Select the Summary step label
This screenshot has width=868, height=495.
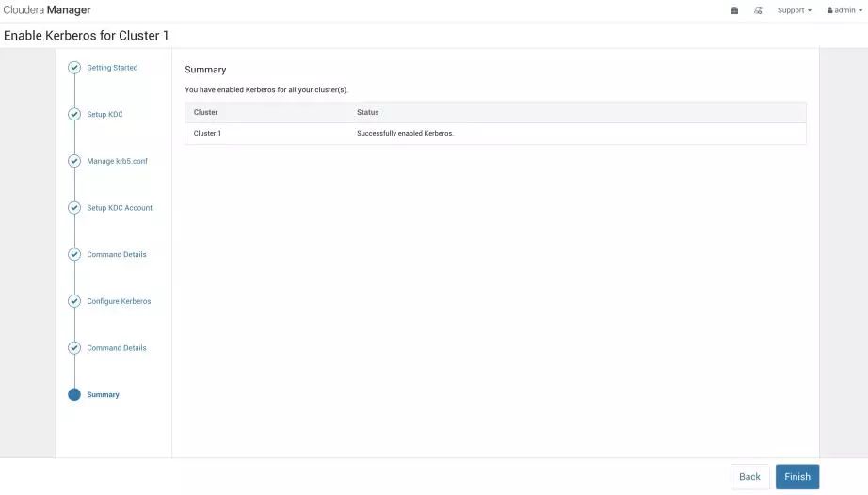[x=103, y=395]
